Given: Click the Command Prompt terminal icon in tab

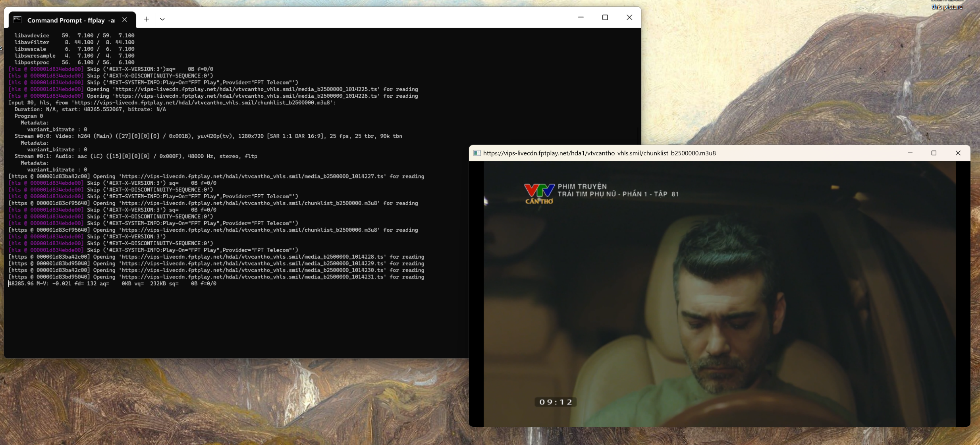Looking at the screenshot, I should [x=17, y=19].
